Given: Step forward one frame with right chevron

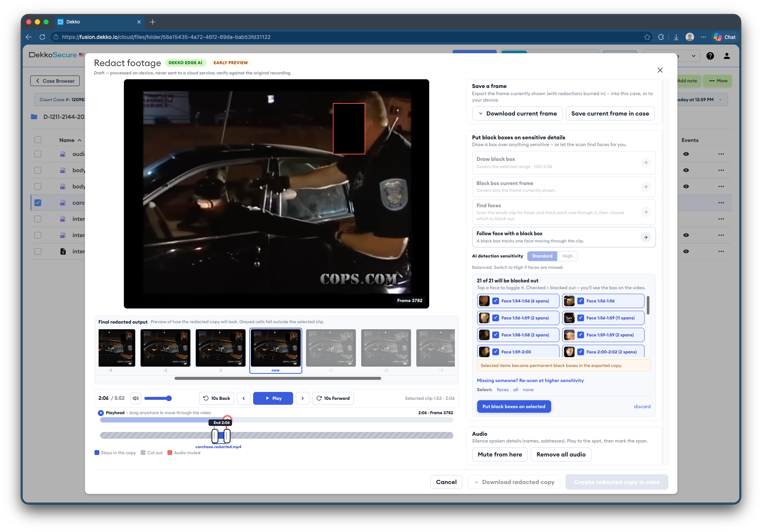Looking at the screenshot, I should coord(303,398).
